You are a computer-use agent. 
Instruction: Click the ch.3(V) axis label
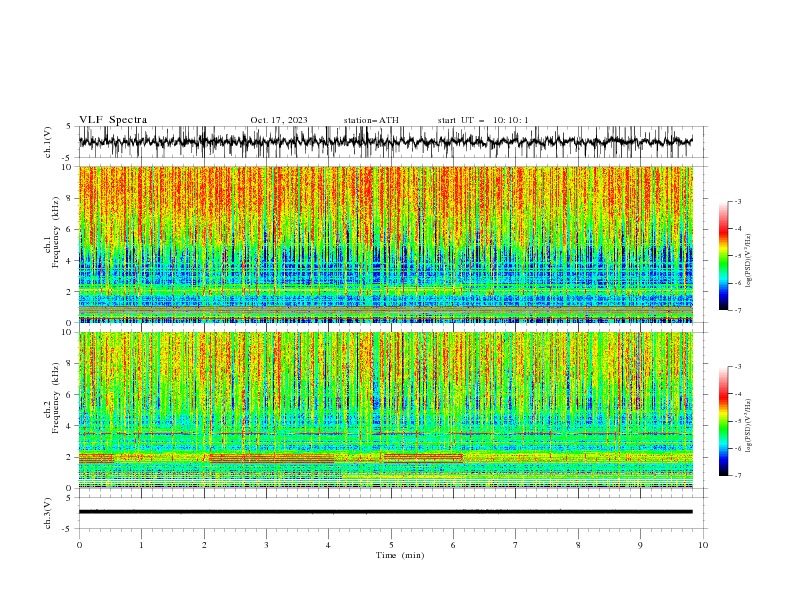click(48, 513)
